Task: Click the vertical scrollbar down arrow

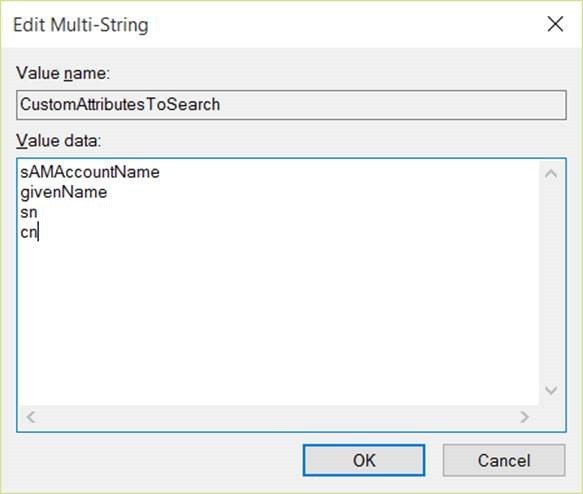Action: pyautogui.click(x=551, y=390)
